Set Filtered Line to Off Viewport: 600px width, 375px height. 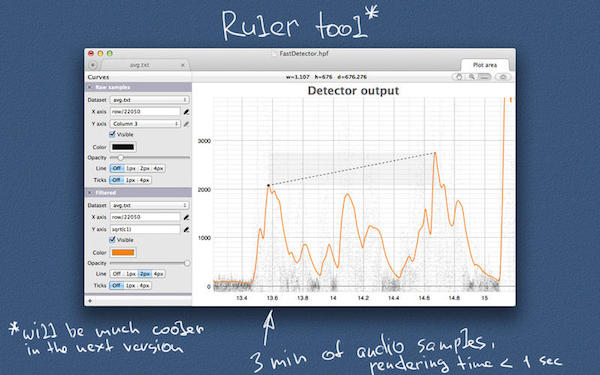117,274
